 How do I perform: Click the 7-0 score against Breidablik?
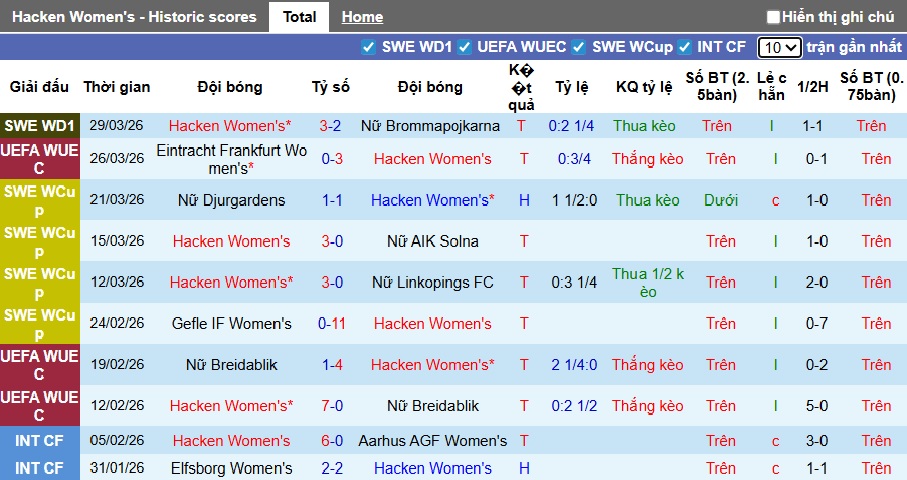331,405
